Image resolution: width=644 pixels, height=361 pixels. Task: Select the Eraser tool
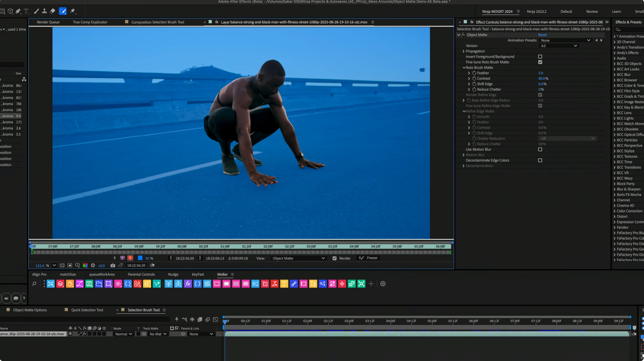[x=53, y=11]
